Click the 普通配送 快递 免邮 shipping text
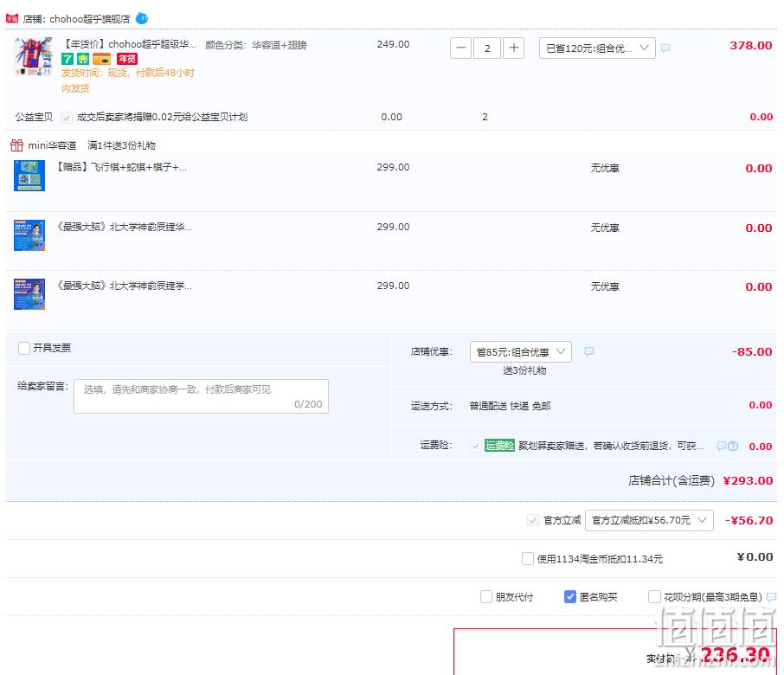Viewport: 784px width, 675px height. (x=510, y=406)
